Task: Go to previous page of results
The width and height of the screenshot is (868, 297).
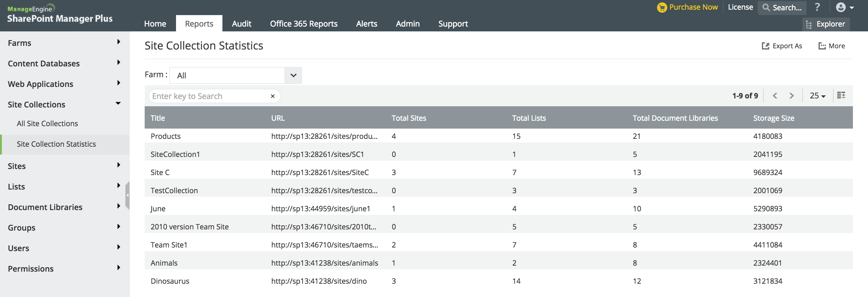Action: 775,96
